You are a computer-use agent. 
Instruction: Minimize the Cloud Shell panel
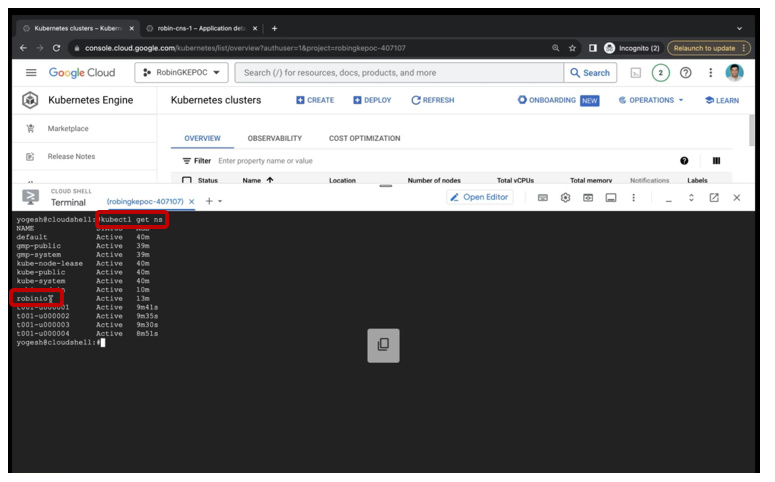pos(668,200)
